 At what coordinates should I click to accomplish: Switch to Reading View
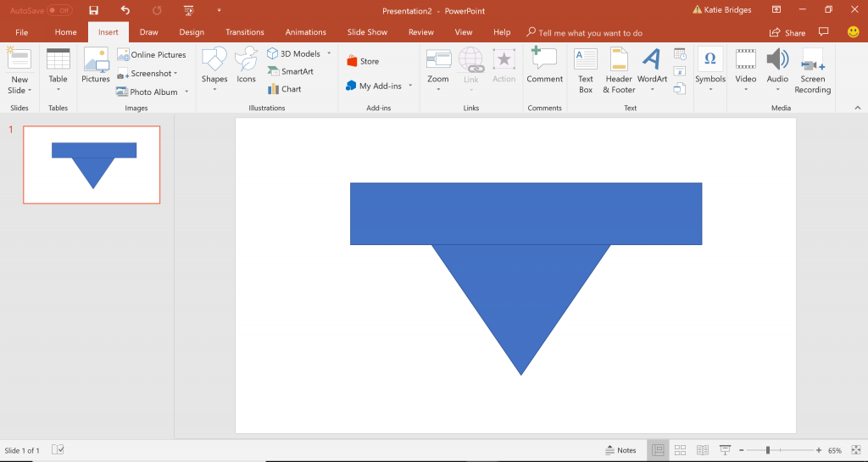[703, 450]
